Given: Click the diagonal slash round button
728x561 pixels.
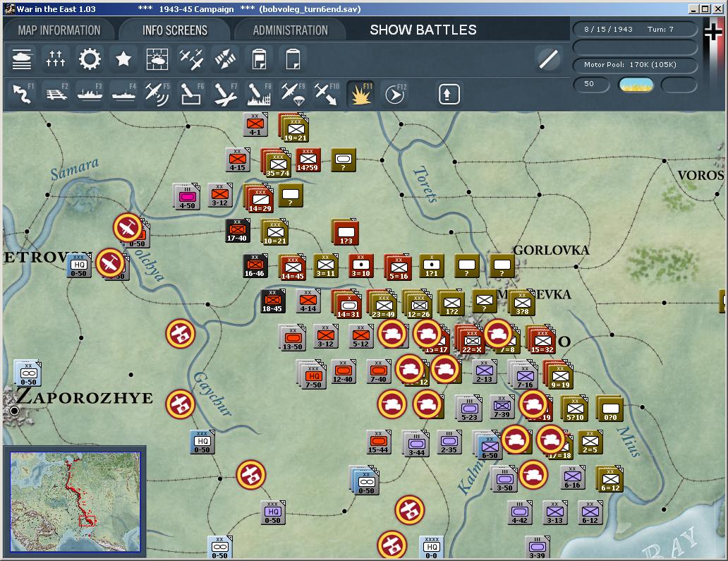Looking at the screenshot, I should point(548,59).
